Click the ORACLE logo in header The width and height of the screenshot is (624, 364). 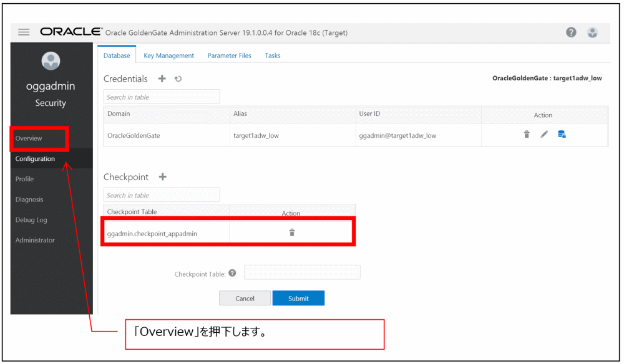(71, 32)
